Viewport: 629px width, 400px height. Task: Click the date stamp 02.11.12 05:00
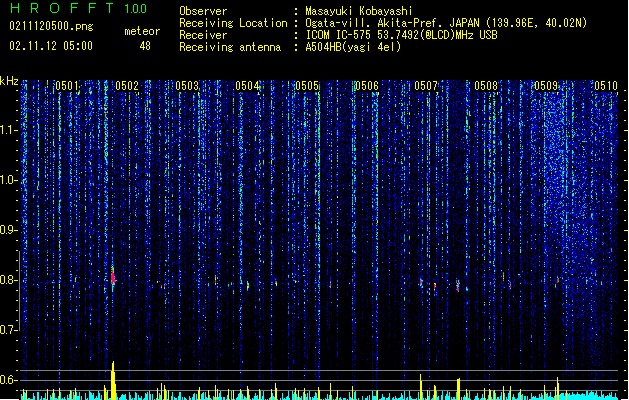(51, 46)
